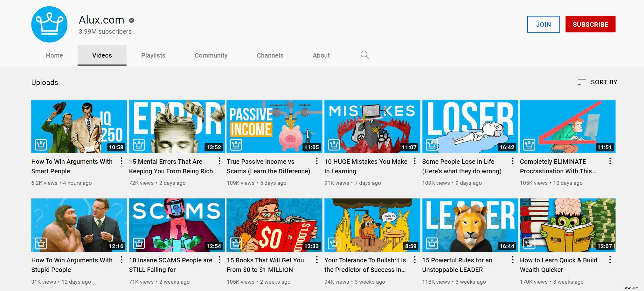Click the SCAMS video thumbnail
This screenshot has height=291, width=644.
pyautogui.click(x=177, y=225)
